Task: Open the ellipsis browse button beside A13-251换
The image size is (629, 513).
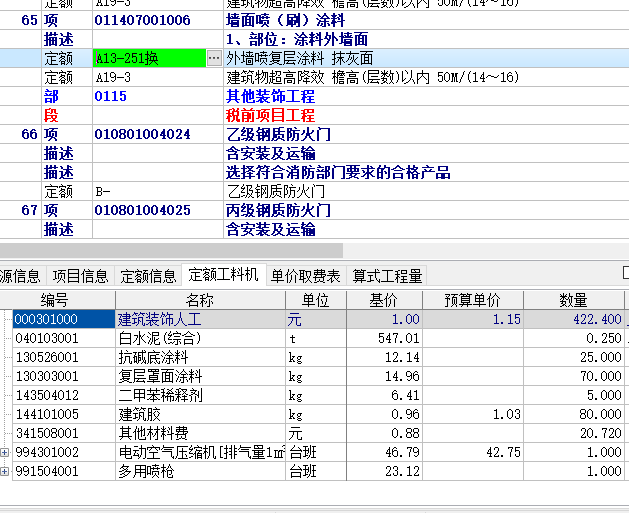Action: pyautogui.click(x=214, y=59)
